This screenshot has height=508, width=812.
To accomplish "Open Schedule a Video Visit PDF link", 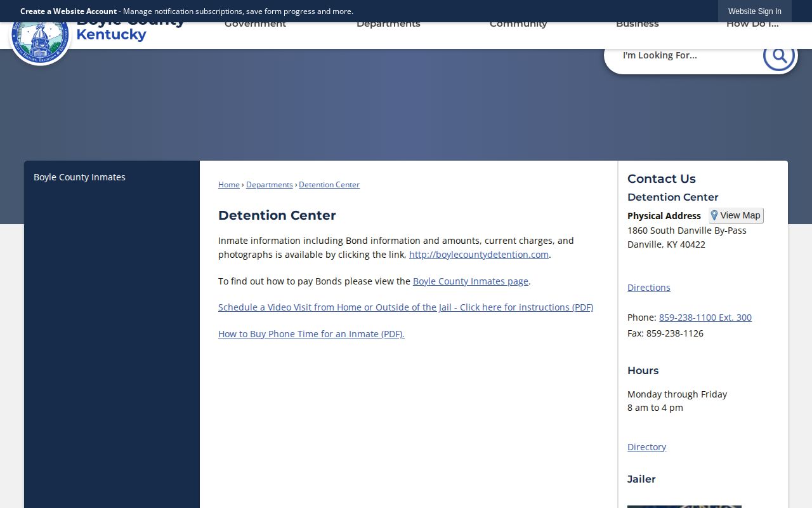I will click(x=405, y=307).
